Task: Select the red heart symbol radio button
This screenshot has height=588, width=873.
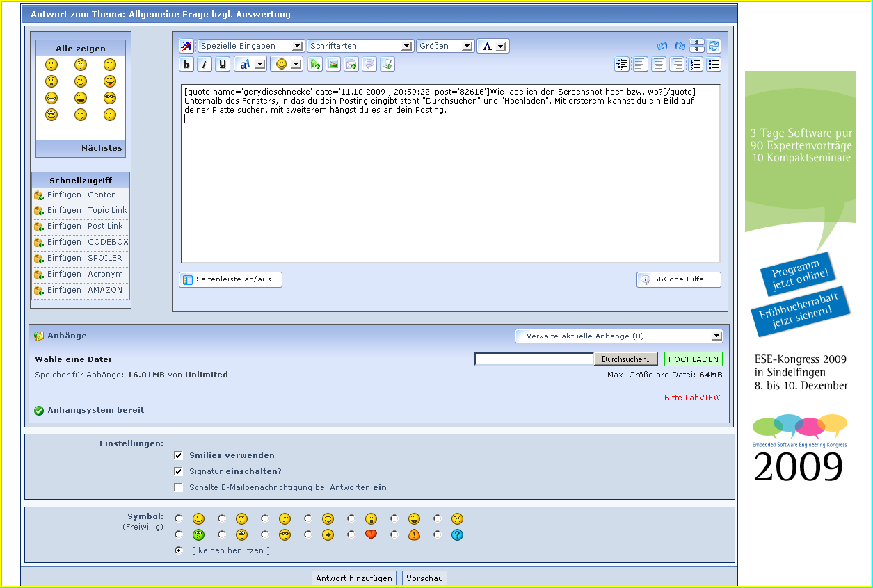Action: coord(352,534)
